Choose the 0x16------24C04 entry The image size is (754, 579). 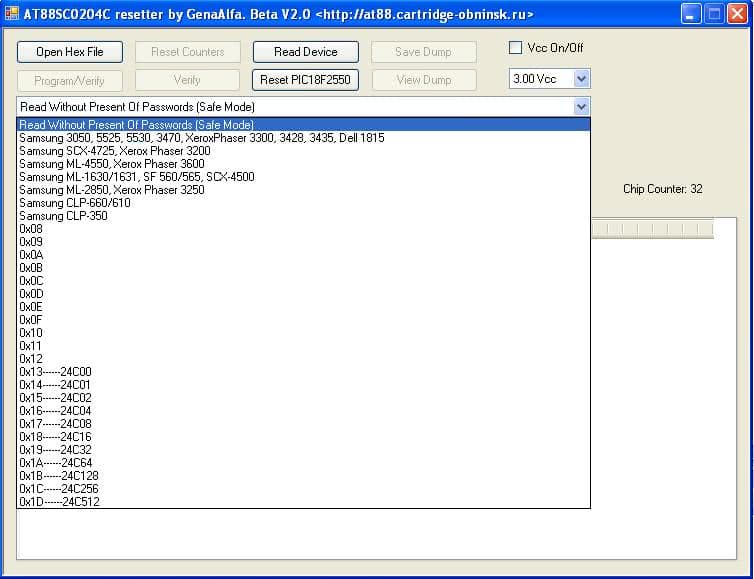pos(303,411)
